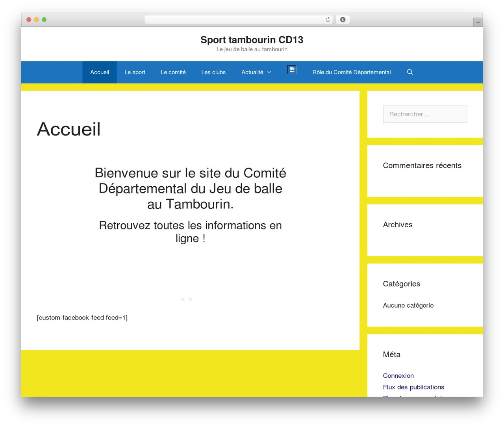Go to the Le sport menu item
The width and height of the screenshot is (504, 427).
tap(135, 72)
